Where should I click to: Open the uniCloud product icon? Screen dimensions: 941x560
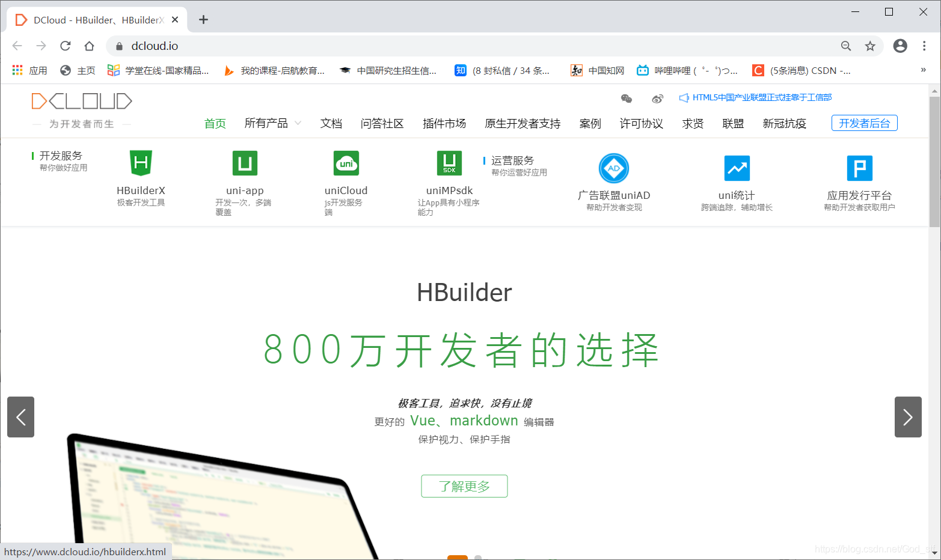point(346,163)
